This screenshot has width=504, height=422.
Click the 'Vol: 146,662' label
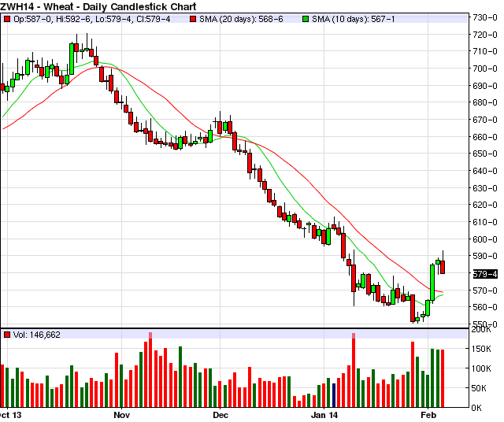(x=37, y=335)
